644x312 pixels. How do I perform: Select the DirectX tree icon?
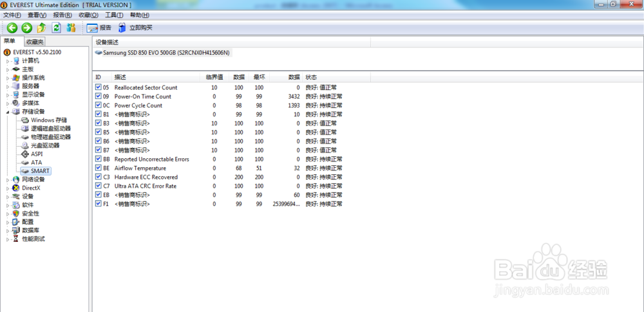tap(16, 188)
